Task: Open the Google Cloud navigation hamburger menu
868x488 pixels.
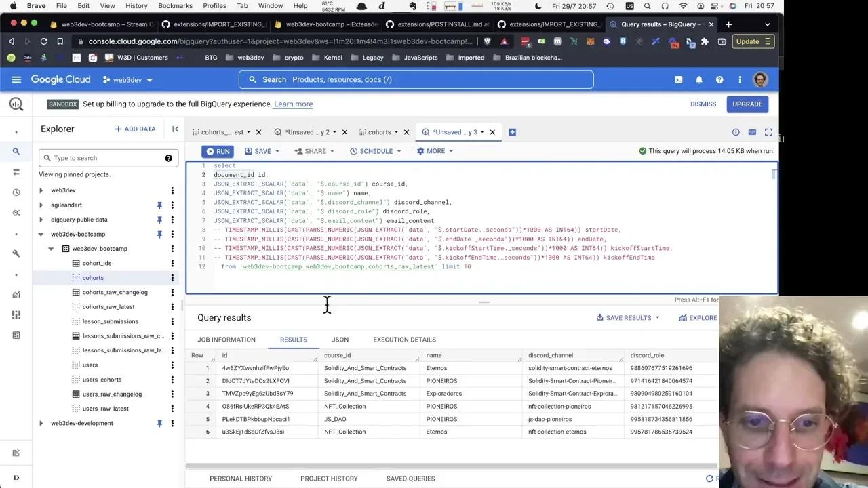Action: (16, 79)
